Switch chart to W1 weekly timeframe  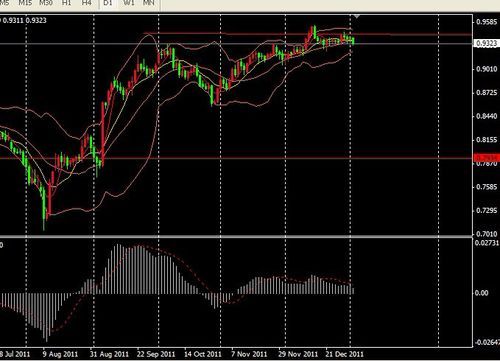129,3
